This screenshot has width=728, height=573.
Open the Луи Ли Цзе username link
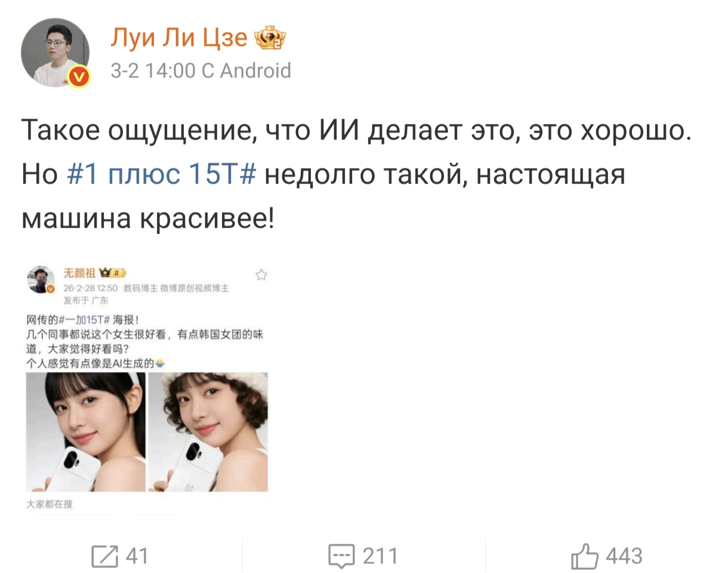tap(179, 38)
